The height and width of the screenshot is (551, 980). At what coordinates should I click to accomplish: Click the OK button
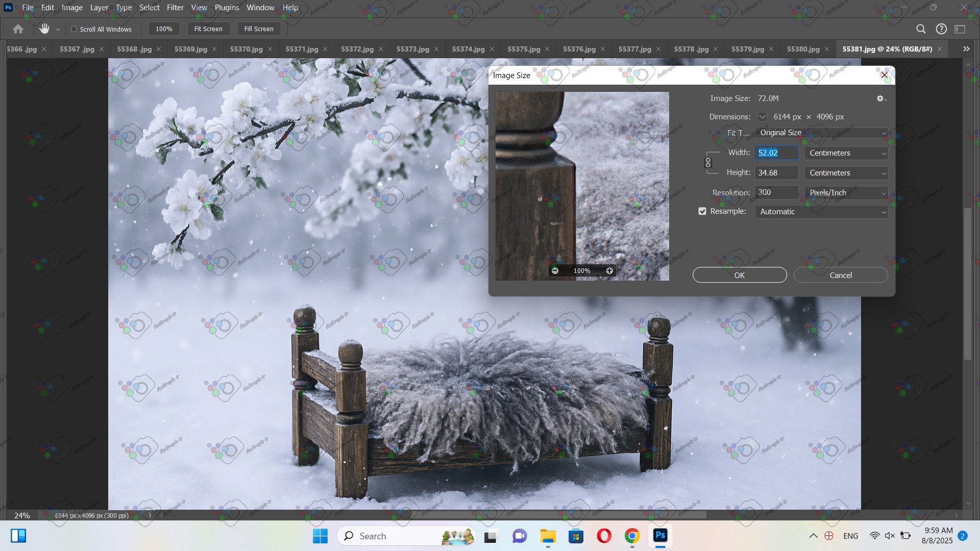pos(739,275)
